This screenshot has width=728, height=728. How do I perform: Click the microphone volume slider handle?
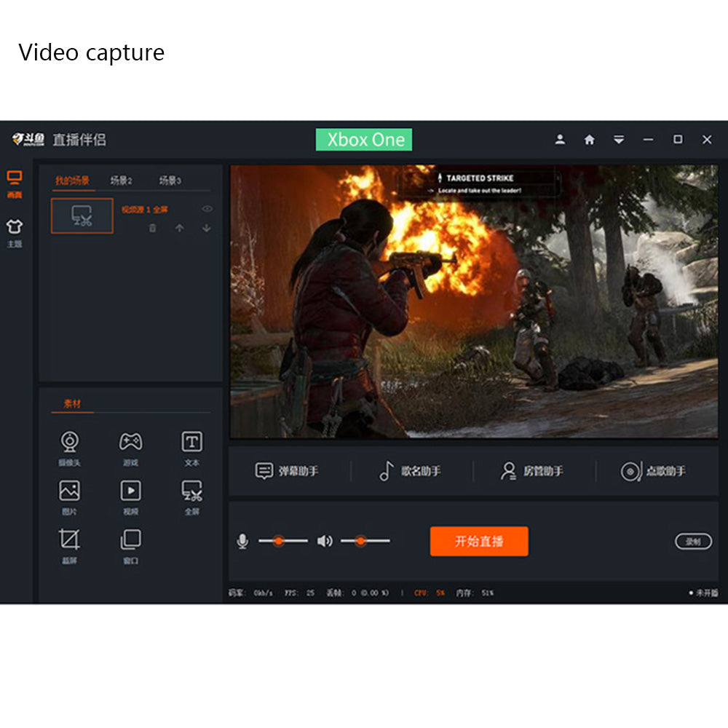(x=277, y=541)
